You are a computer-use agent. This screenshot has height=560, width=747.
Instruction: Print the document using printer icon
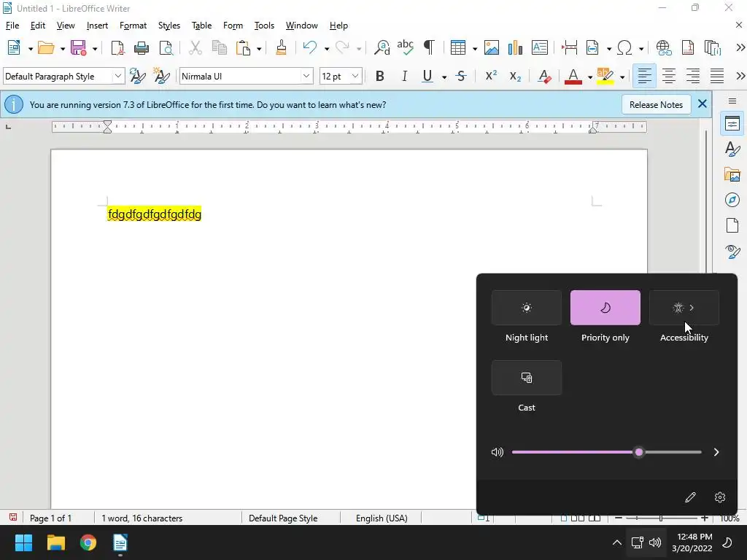pos(142,47)
